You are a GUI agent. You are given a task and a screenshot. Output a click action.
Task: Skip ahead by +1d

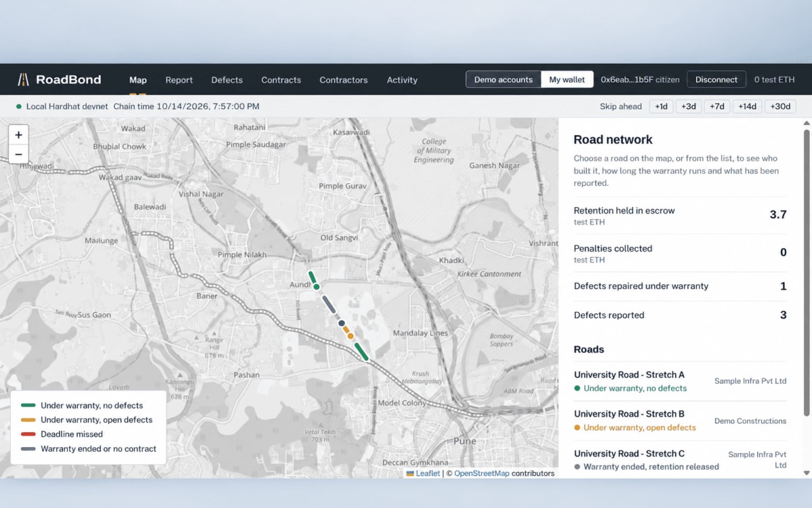662,106
